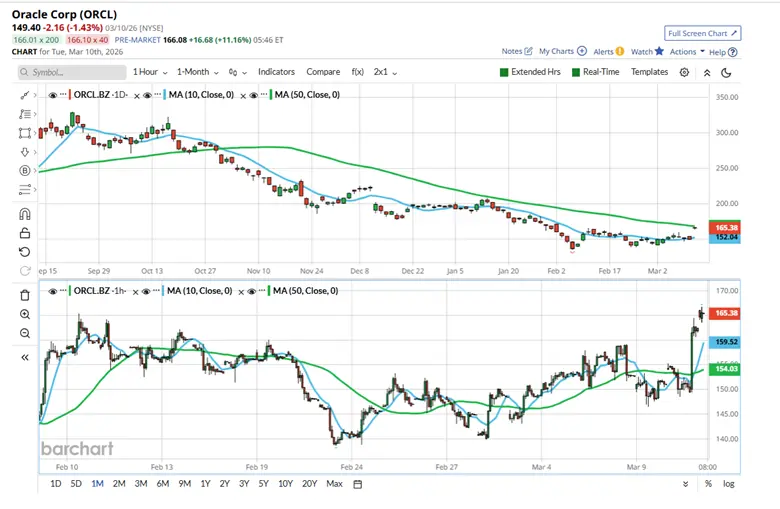The height and width of the screenshot is (509, 780).
Task: Toggle the Real-Time checkbox
Action: [x=576, y=72]
